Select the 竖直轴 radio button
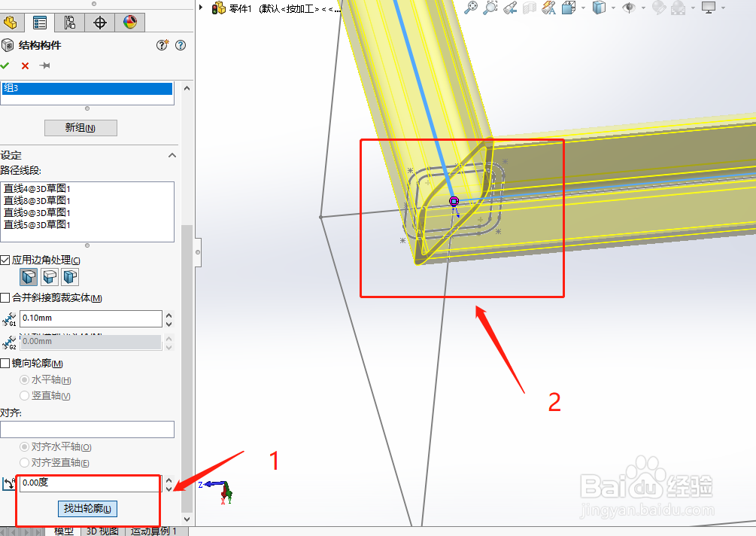The image size is (756, 536). click(x=24, y=396)
